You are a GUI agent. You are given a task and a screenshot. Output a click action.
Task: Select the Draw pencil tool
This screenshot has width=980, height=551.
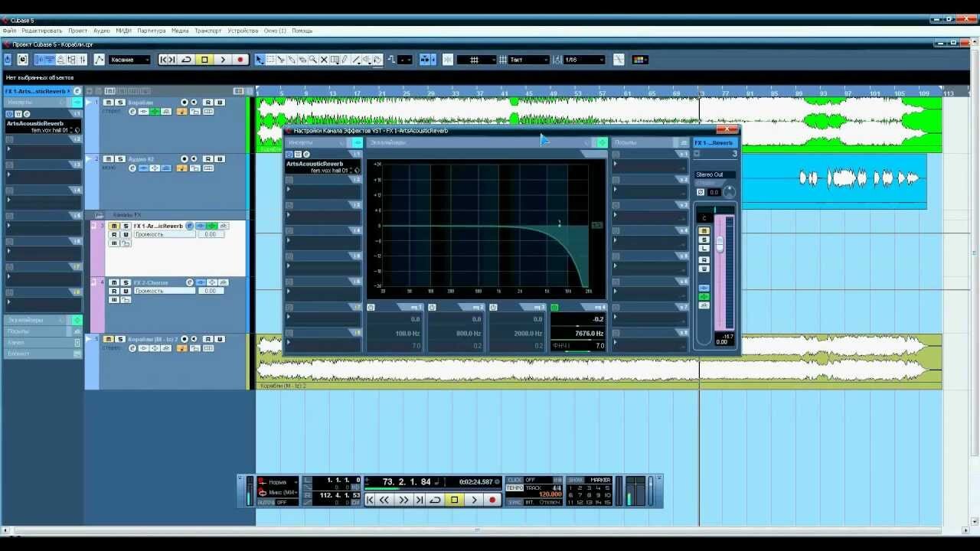[x=345, y=60]
